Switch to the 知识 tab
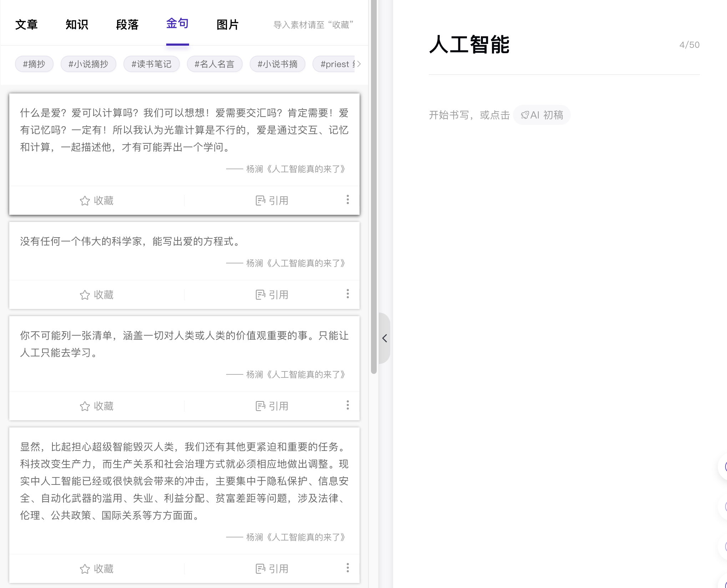727x588 pixels. 77,24
